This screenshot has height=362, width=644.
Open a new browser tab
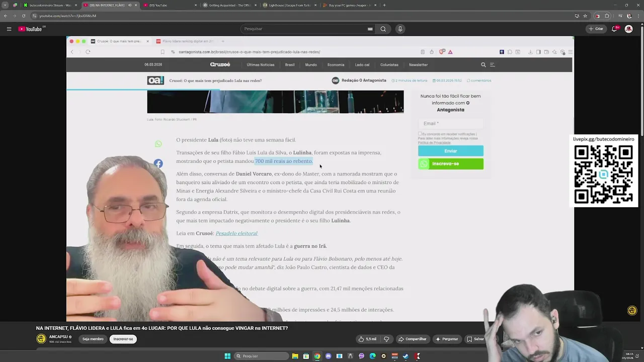click(x=384, y=5)
